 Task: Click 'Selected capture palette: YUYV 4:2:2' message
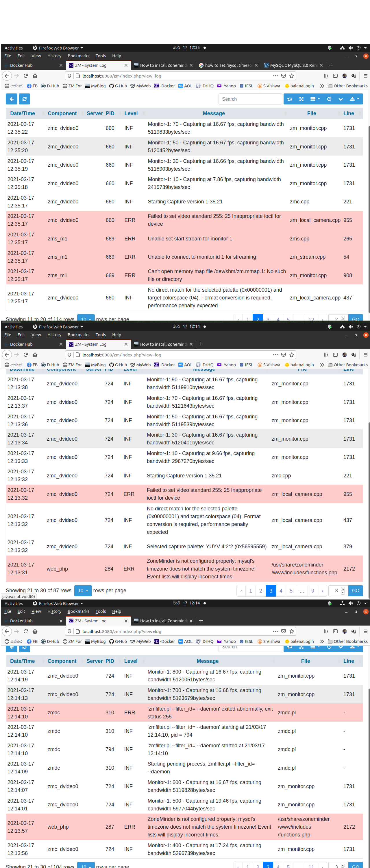[207, 547]
